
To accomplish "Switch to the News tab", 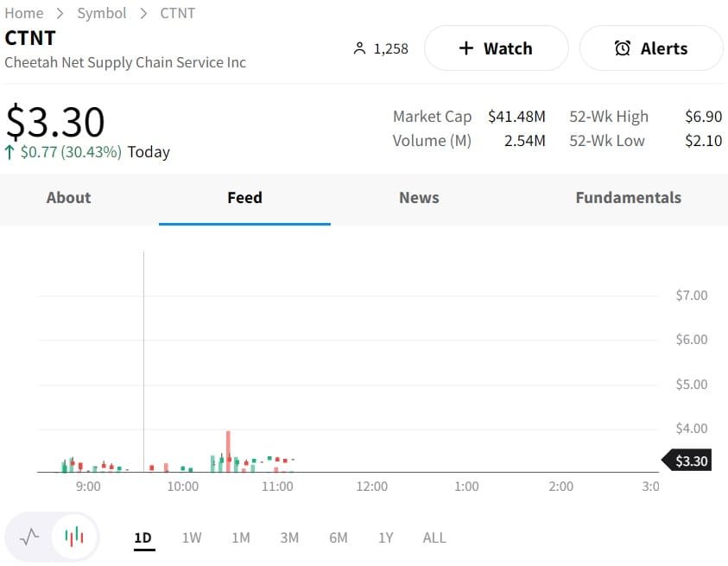I will point(419,198).
